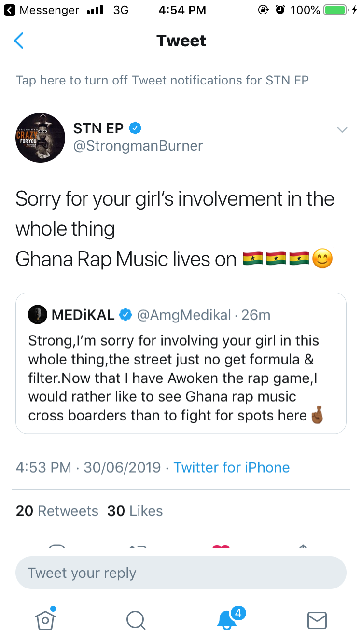The image size is (362, 644).
Task: Return to Messenger from the status bar
Action: pos(42,10)
